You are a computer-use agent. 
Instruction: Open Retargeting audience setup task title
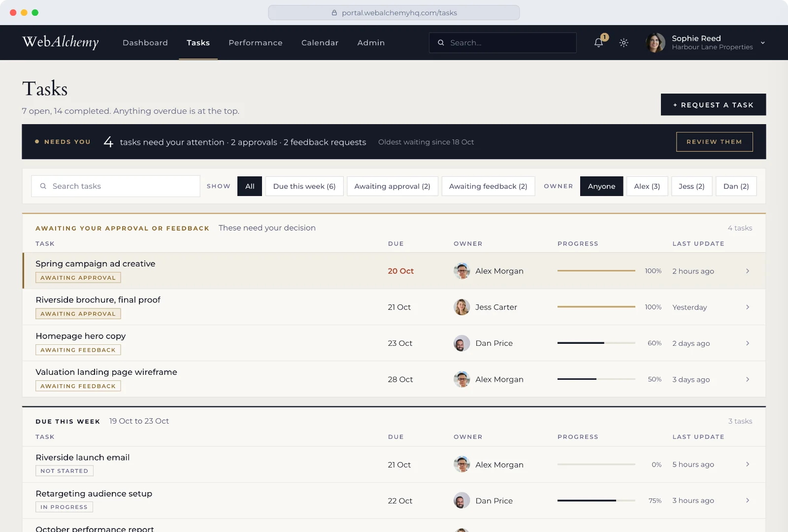tap(94, 494)
